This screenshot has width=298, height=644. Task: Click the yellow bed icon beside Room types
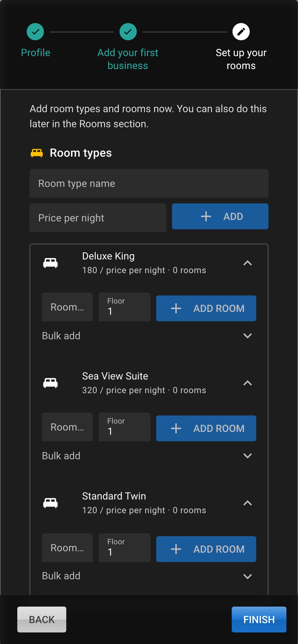pyautogui.click(x=37, y=153)
